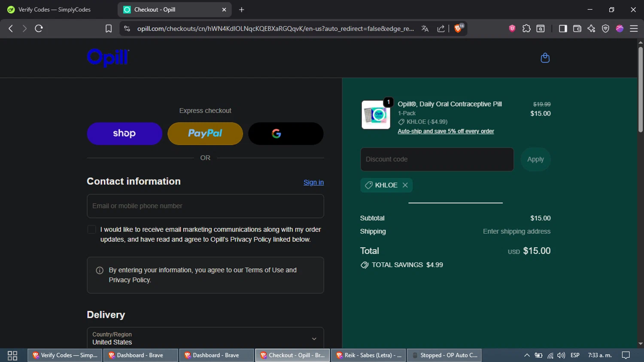Click the Sign in link
Screen dimensions: 644x362
[x=314, y=182]
